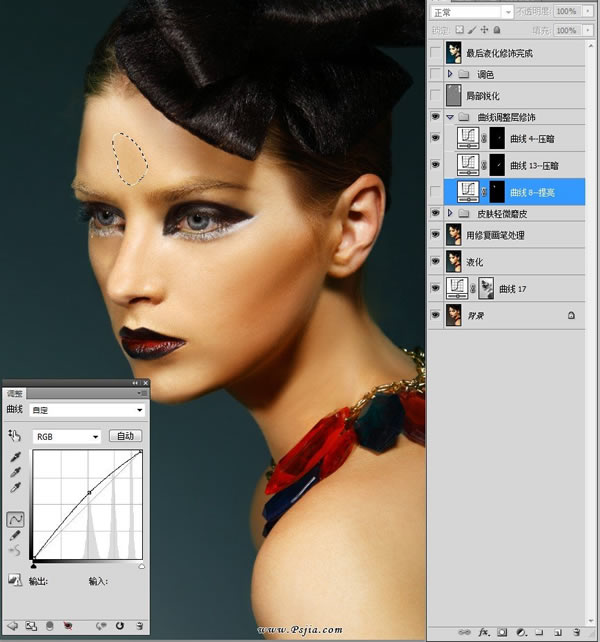Select edit-points curve mode button

tap(16, 520)
